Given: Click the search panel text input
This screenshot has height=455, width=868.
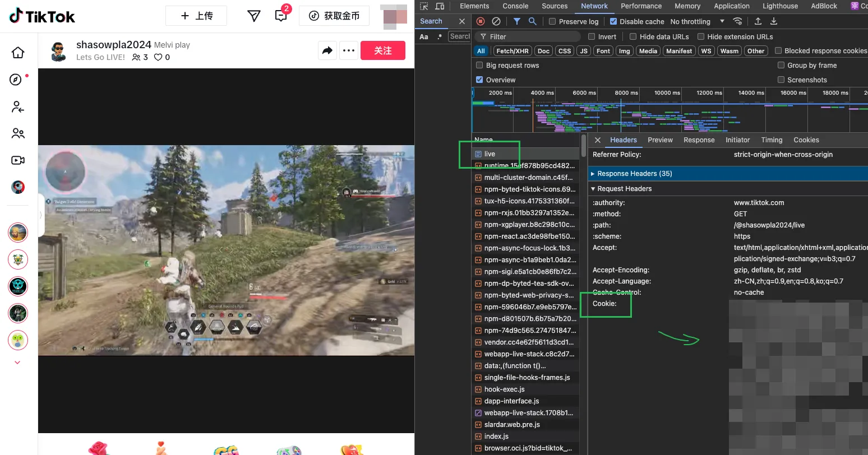Looking at the screenshot, I should tap(459, 36).
